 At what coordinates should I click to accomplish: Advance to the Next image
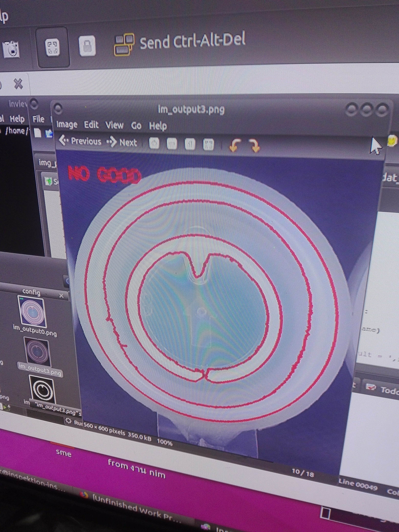click(x=122, y=142)
